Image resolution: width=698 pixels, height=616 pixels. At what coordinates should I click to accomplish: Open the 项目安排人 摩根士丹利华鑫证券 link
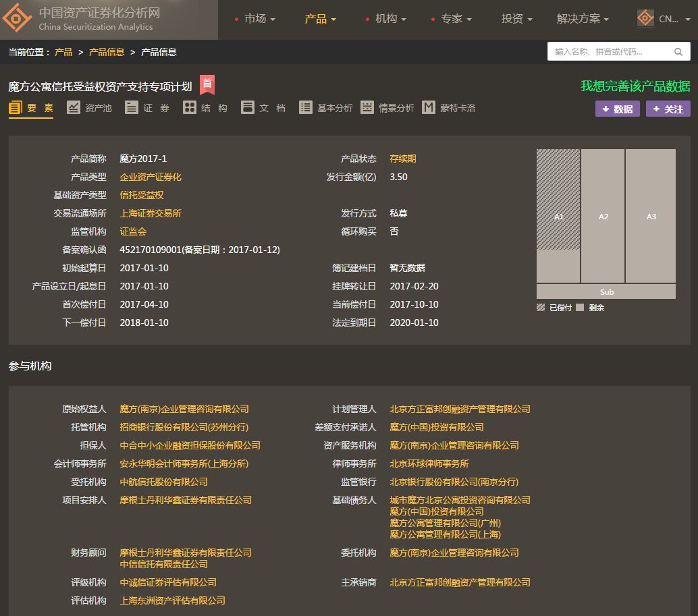tap(186, 501)
